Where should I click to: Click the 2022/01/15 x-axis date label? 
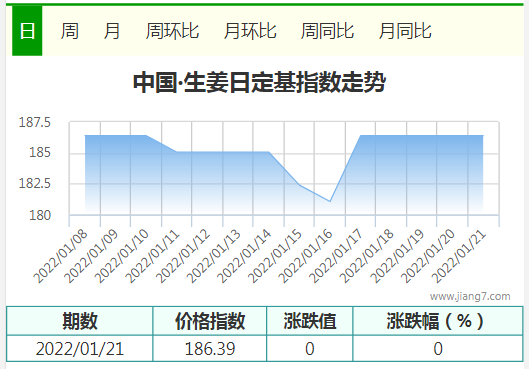pyautogui.click(x=275, y=256)
